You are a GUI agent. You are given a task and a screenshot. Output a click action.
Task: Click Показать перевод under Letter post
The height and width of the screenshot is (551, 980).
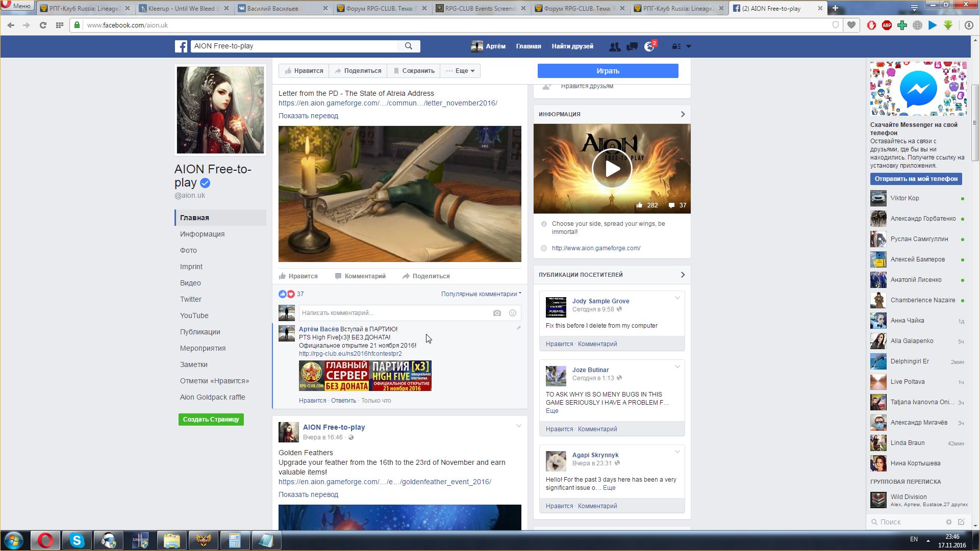click(308, 116)
